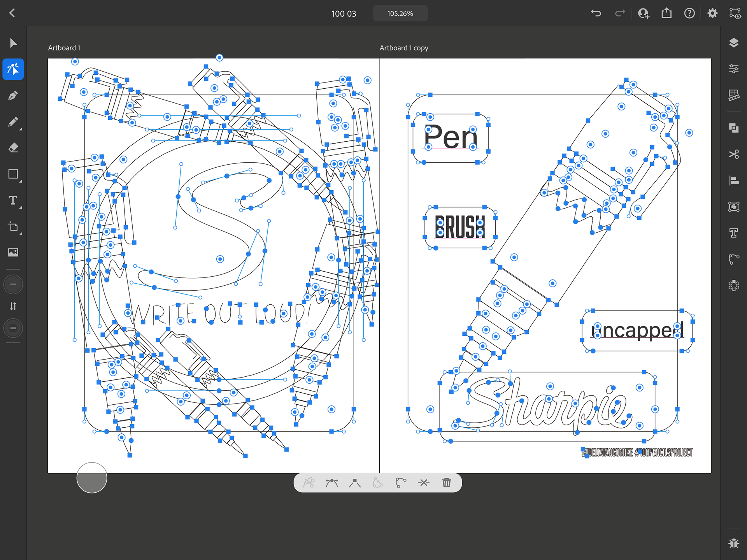Tap the dimmed cut-path icon in bottom bar
The image size is (747, 560).
(309, 483)
